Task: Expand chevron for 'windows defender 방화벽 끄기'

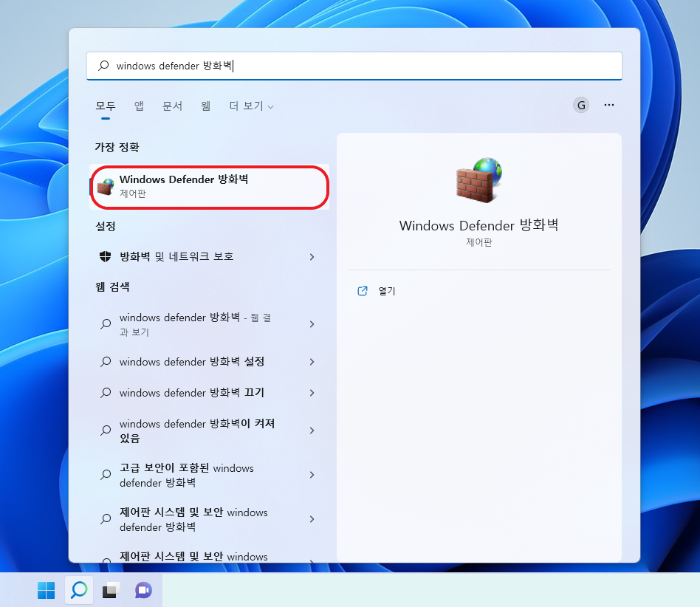Action: 312,393
